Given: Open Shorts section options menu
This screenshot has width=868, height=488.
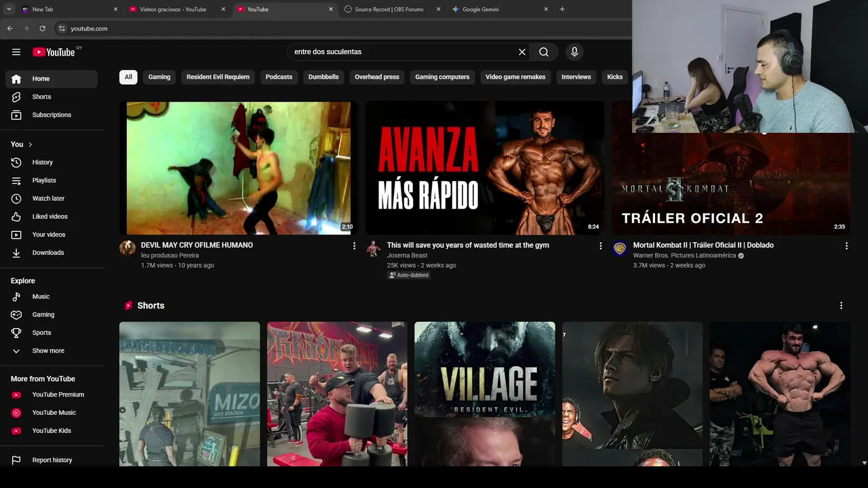Looking at the screenshot, I should 841,306.
